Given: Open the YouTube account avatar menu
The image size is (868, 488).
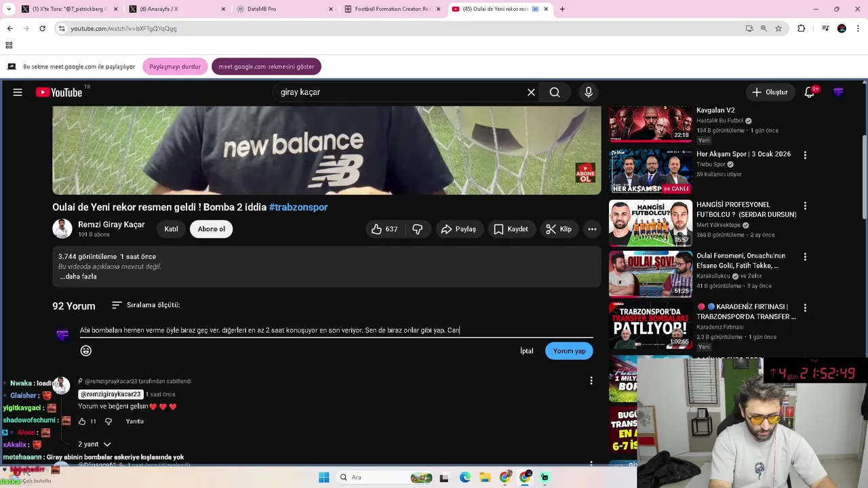Looking at the screenshot, I should point(839,92).
